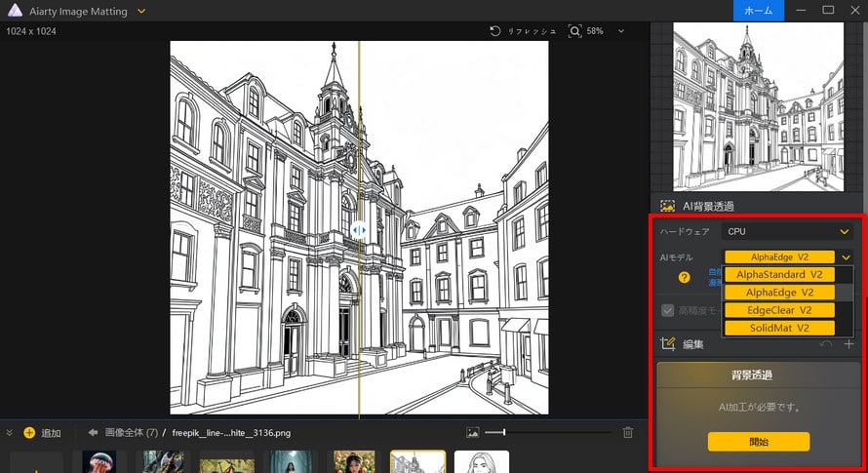Click the yellow question mark help icon
Image resolution: width=868 pixels, height=473 pixels.
(685, 278)
